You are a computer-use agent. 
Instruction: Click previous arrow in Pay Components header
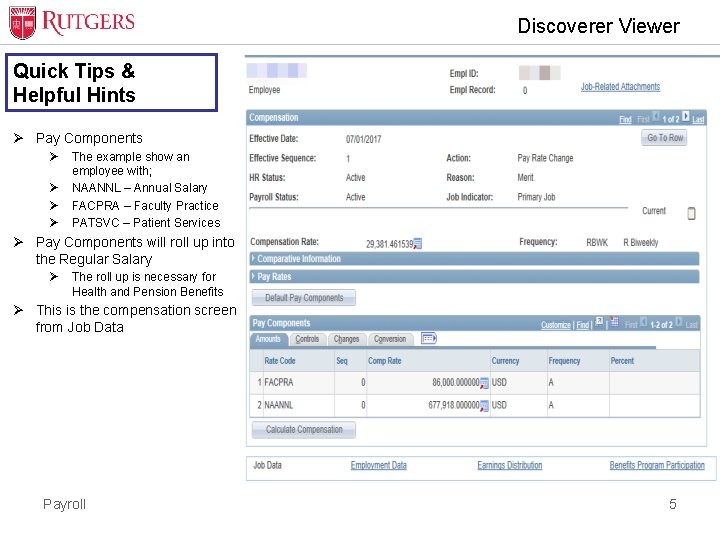click(x=643, y=322)
